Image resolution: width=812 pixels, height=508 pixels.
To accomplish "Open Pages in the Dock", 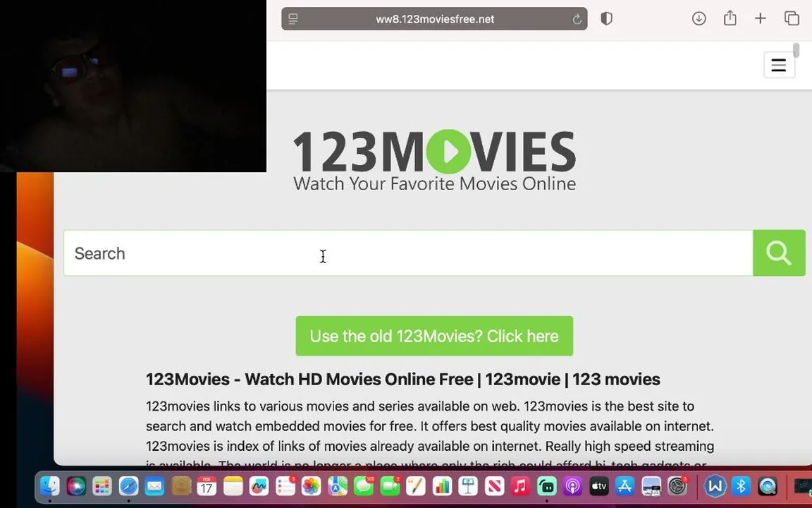I will (x=416, y=486).
